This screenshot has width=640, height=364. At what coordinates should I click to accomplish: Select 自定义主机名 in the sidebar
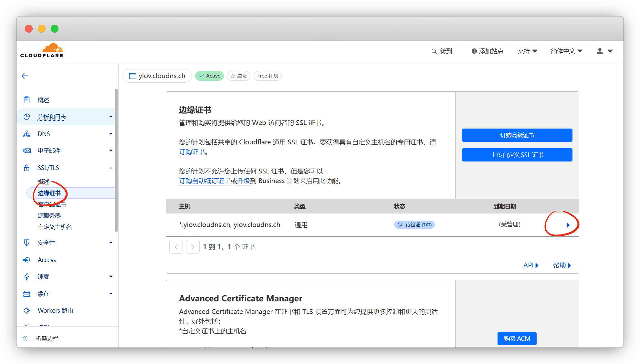[x=55, y=227]
